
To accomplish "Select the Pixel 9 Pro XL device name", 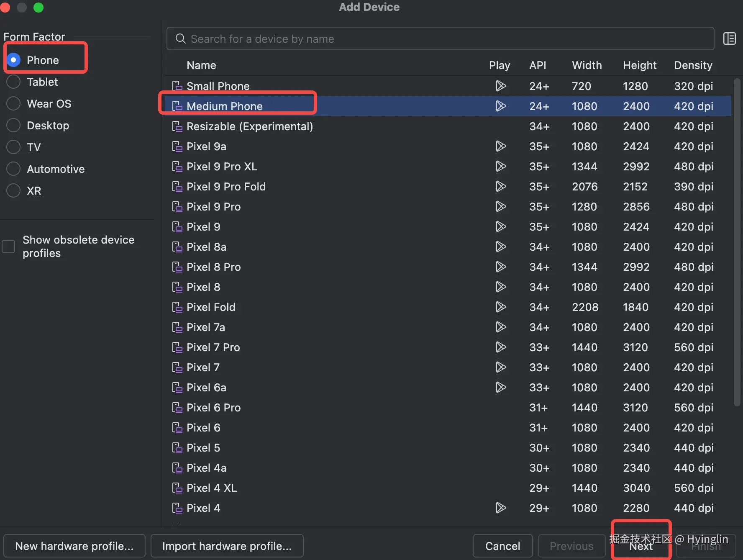I will pos(222,167).
